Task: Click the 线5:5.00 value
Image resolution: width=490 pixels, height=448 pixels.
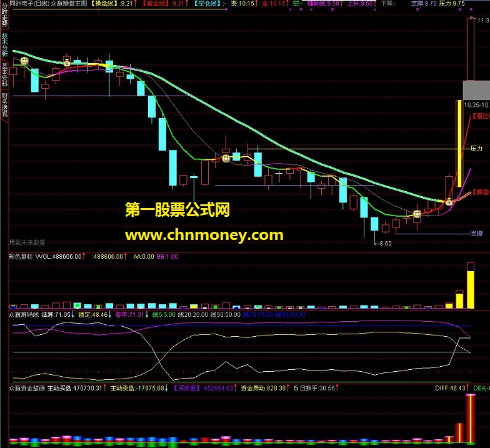Action: (x=164, y=315)
